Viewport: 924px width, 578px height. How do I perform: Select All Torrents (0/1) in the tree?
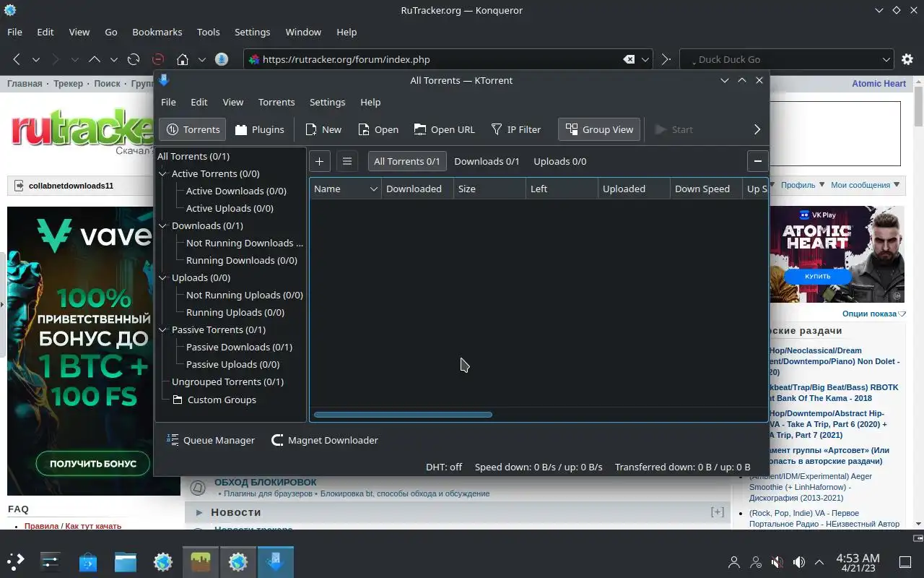point(193,156)
